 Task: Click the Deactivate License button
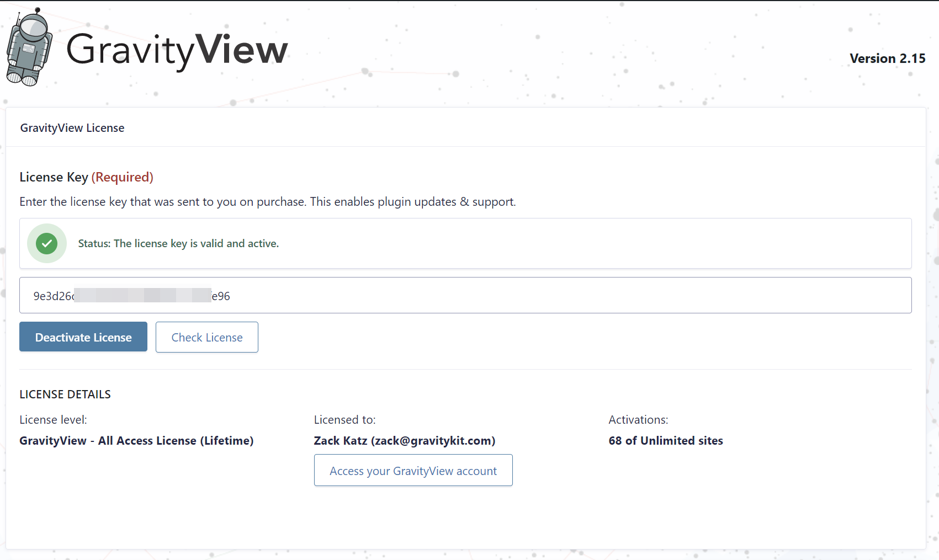click(x=83, y=337)
